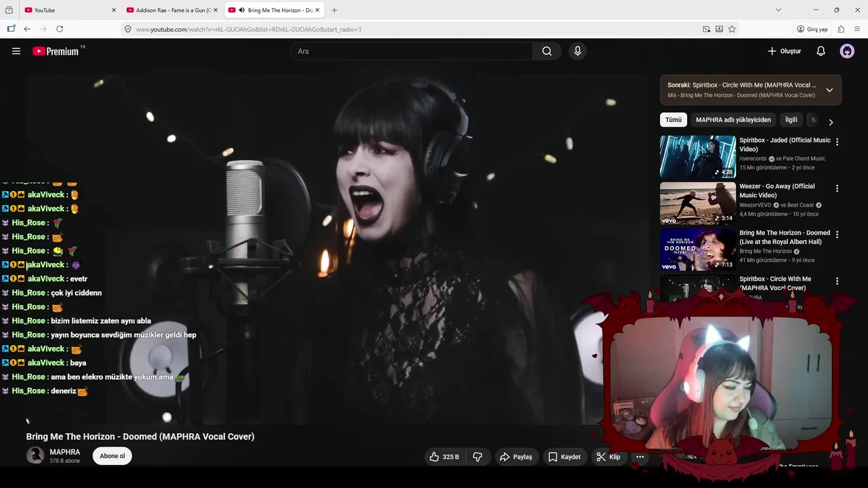Go to YouTube Premium home logo
Image resolution: width=868 pixels, height=488 pixels.
pos(56,51)
